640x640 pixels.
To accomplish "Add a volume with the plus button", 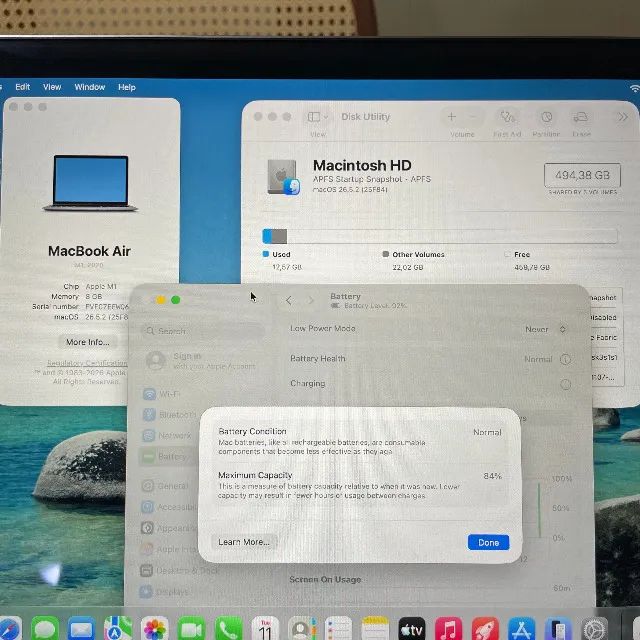I will coord(451,117).
